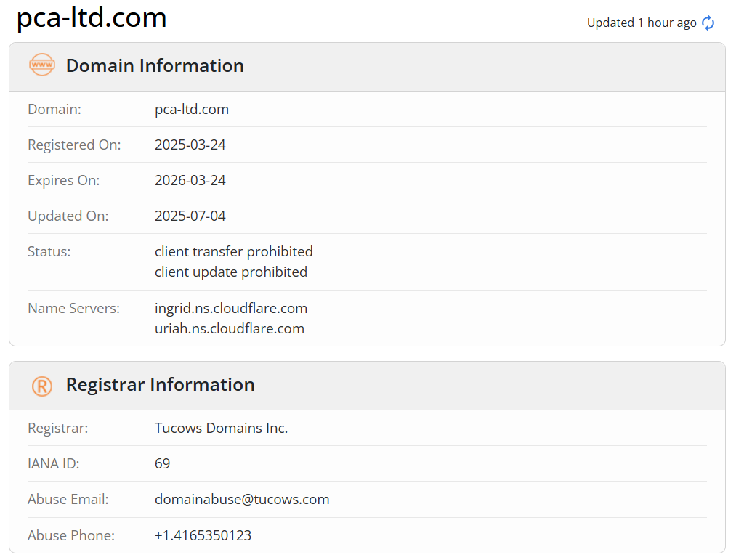Click the expiry date 2026-03-24
The height and width of the screenshot is (560, 736).
[x=190, y=180]
